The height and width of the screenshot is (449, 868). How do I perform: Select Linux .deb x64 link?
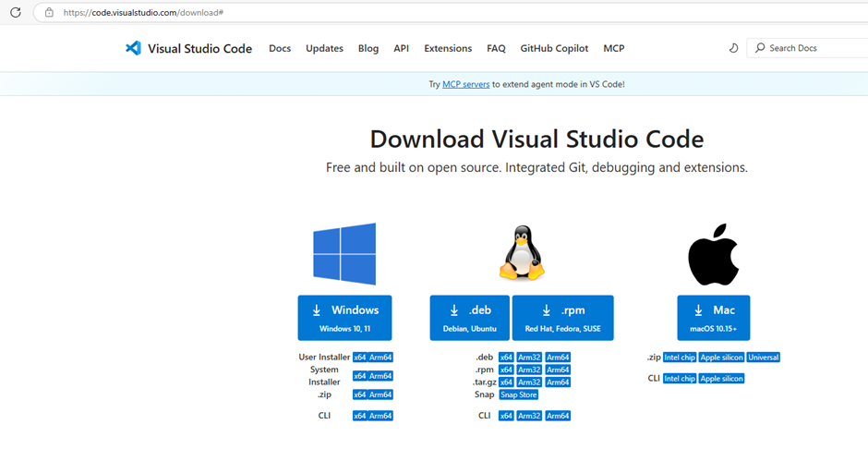[x=506, y=358]
